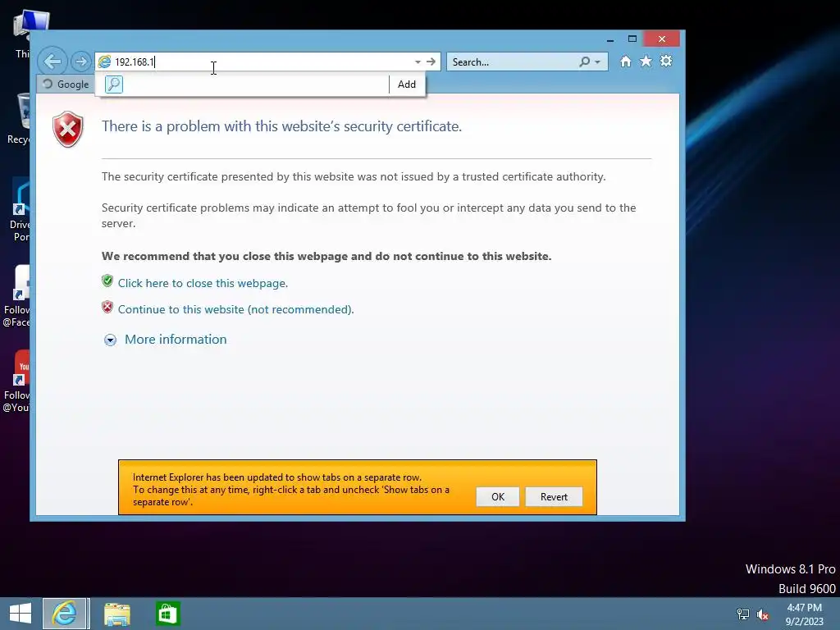The width and height of the screenshot is (840, 630).
Task: Select the Recycle Bin desktop icon
Action: (20, 119)
